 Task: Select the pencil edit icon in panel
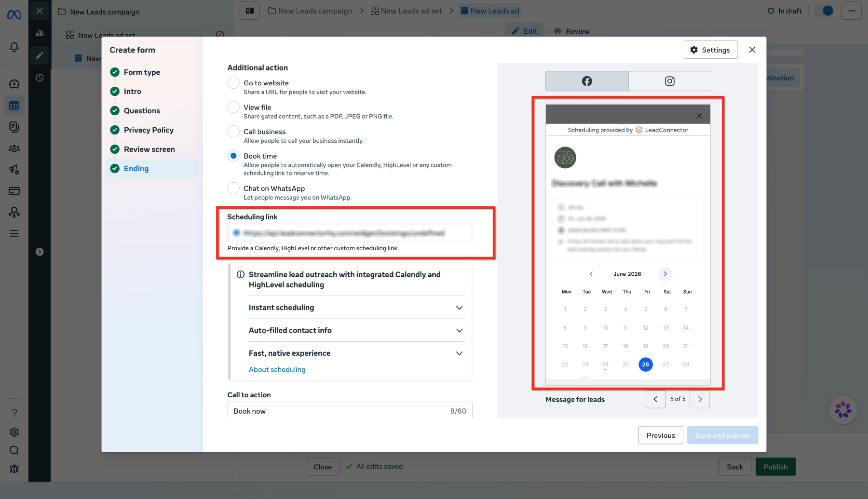(40, 55)
